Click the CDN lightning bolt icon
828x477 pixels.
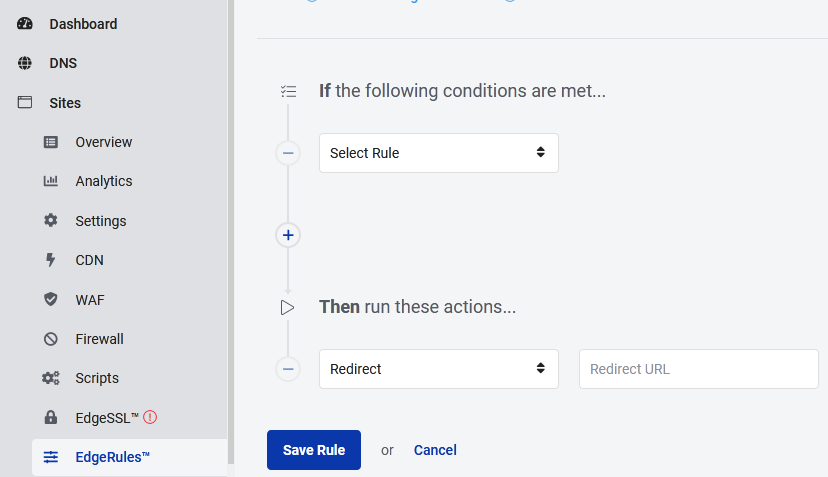tap(51, 260)
